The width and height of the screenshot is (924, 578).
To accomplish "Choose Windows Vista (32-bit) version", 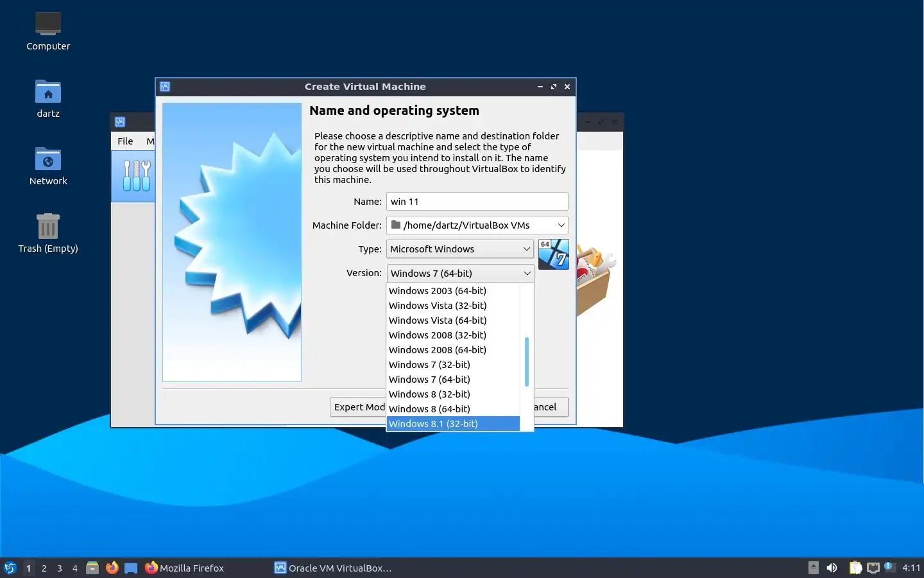I will (453, 306).
